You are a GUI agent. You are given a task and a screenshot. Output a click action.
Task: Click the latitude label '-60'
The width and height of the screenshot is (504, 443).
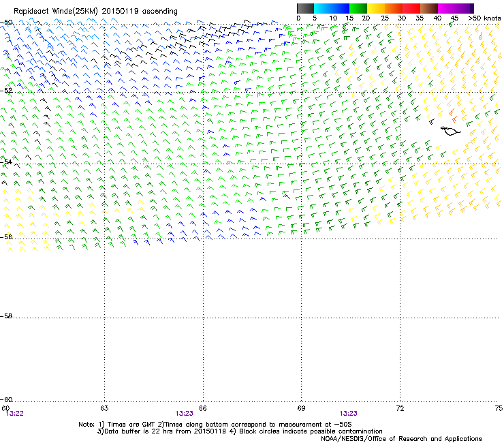[6, 399]
